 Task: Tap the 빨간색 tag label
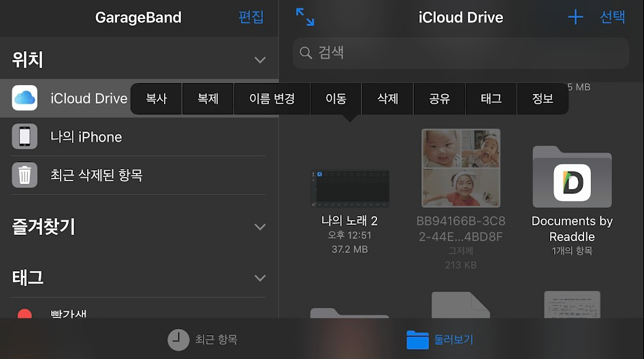click(x=69, y=314)
